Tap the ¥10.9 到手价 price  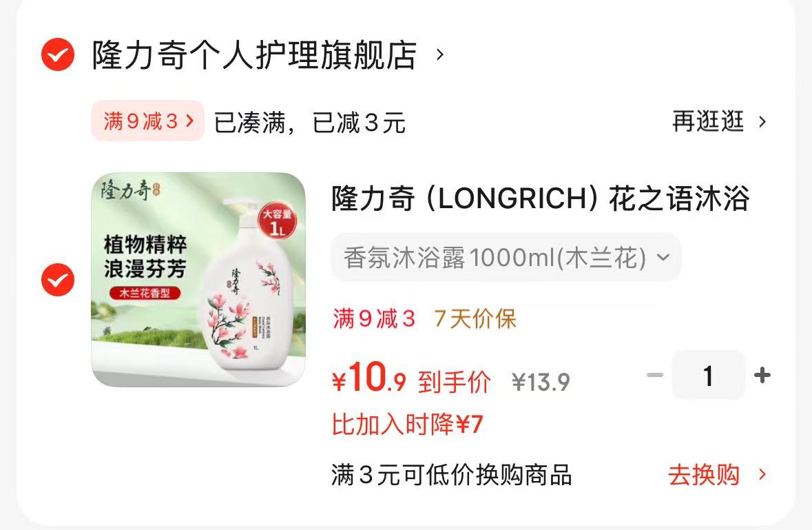[411, 378]
